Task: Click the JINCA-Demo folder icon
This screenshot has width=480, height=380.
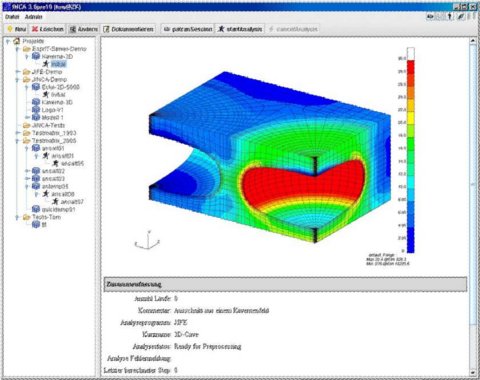Action: [x=27, y=80]
